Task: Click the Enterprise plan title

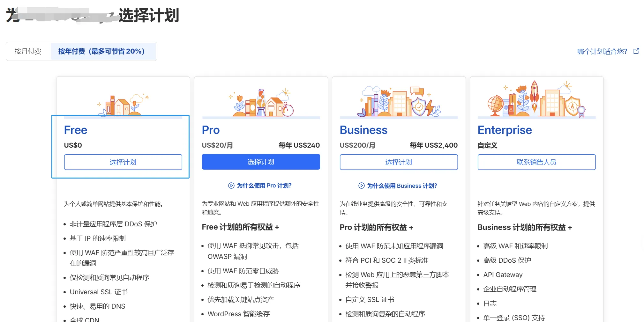Action: (x=505, y=130)
